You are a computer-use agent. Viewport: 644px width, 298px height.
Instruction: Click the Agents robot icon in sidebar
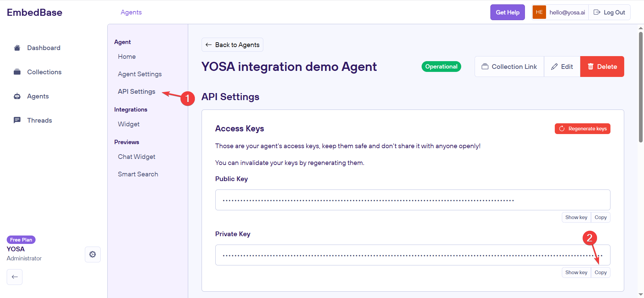(x=17, y=96)
